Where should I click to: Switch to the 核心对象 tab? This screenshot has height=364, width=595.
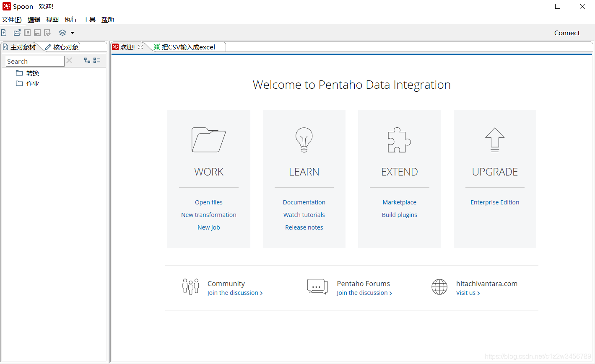pyautogui.click(x=62, y=47)
